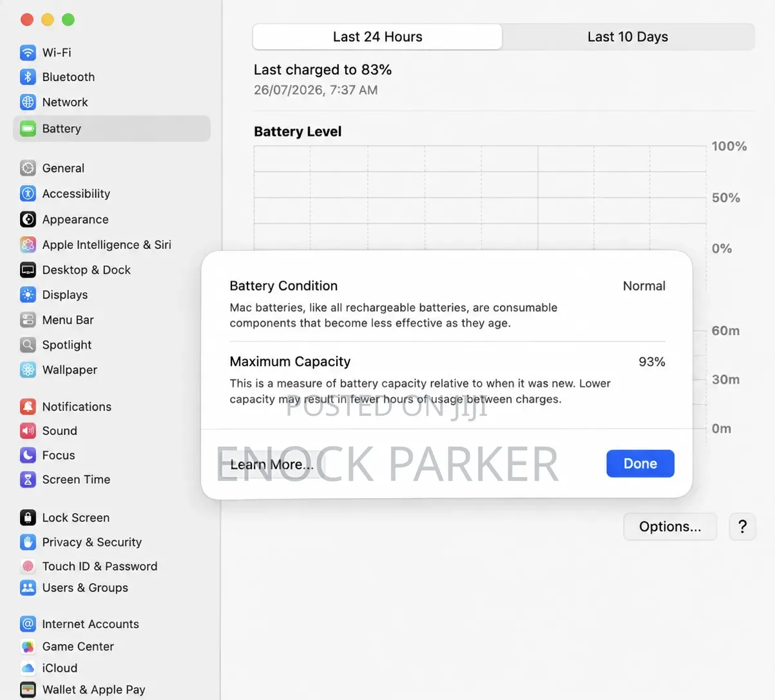The image size is (775, 700).
Task: Click the '50%' axis label
Action: coord(726,198)
